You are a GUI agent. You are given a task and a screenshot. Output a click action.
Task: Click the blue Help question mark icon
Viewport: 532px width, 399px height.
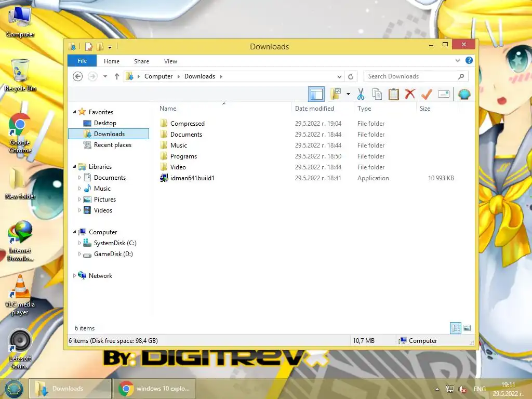coord(469,60)
